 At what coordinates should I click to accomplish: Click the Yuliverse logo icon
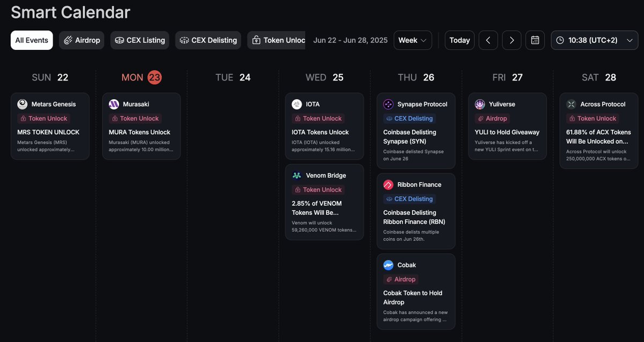click(x=480, y=104)
